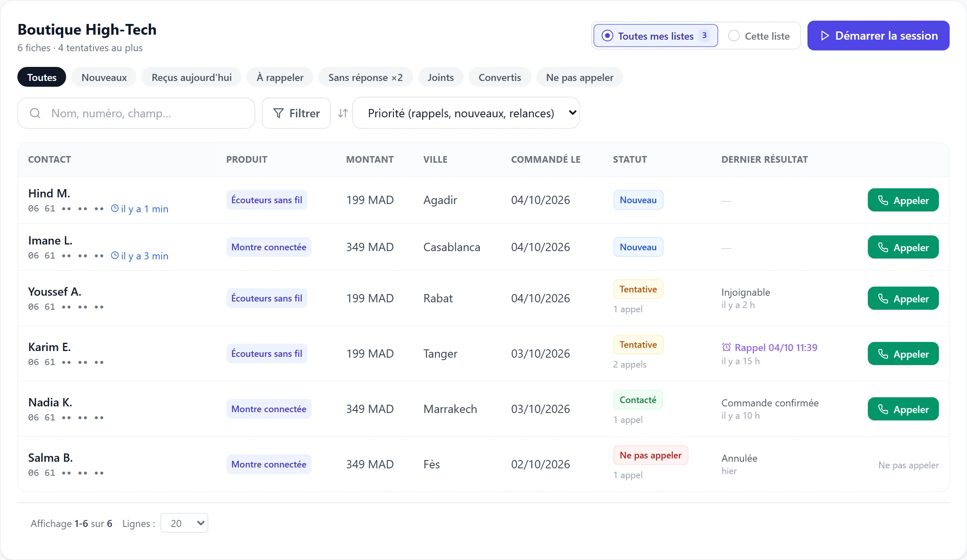Image resolution: width=967 pixels, height=560 pixels.
Task: Open the Filtrer button
Action: (296, 113)
